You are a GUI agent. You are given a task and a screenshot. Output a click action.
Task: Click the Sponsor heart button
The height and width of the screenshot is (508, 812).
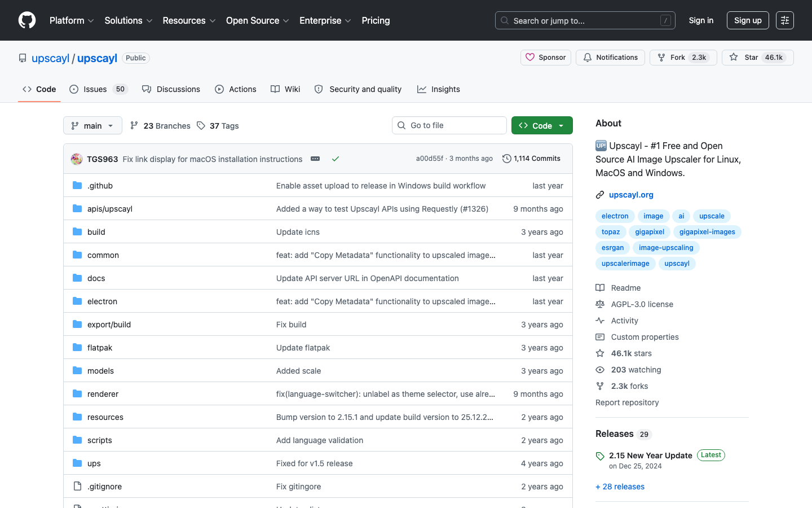pyautogui.click(x=546, y=58)
